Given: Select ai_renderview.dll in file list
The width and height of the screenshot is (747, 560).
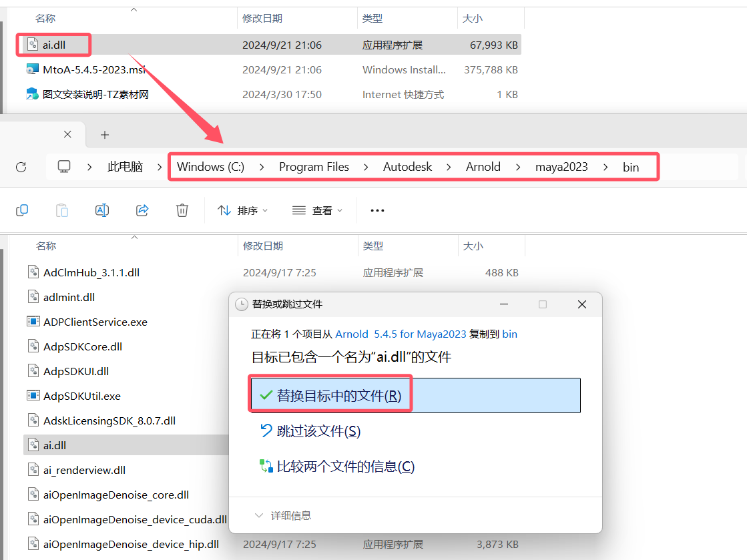Looking at the screenshot, I should point(84,470).
